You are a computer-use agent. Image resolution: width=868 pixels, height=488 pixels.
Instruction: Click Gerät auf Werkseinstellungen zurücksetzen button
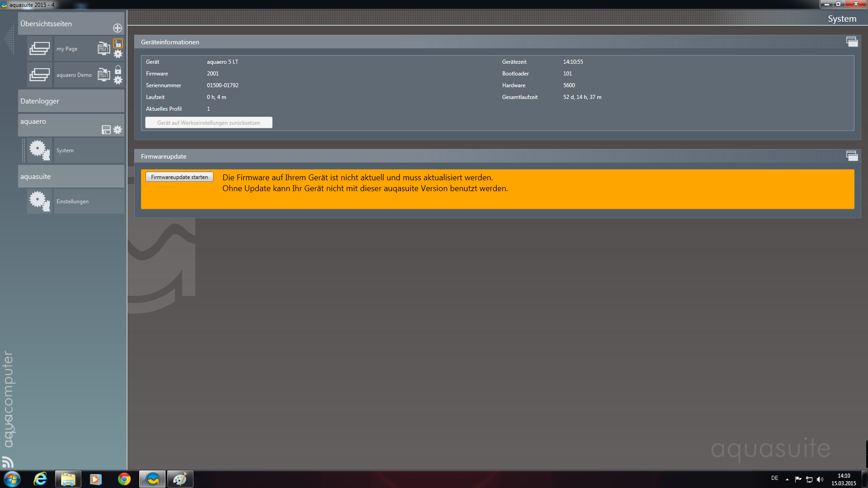click(208, 123)
